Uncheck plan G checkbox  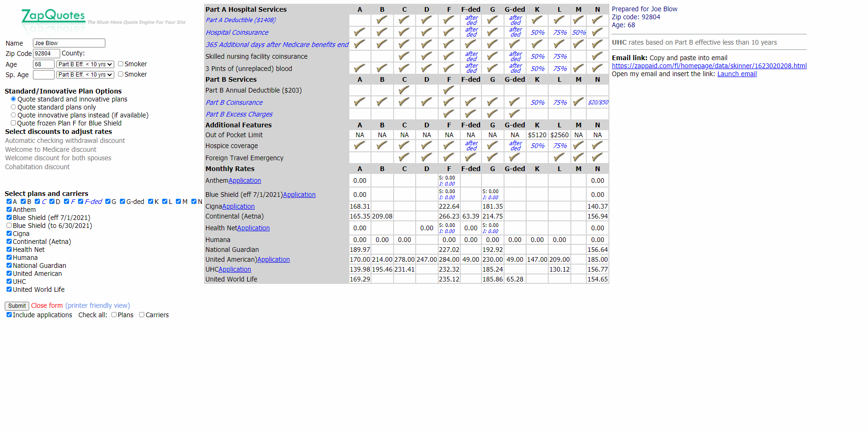108,202
